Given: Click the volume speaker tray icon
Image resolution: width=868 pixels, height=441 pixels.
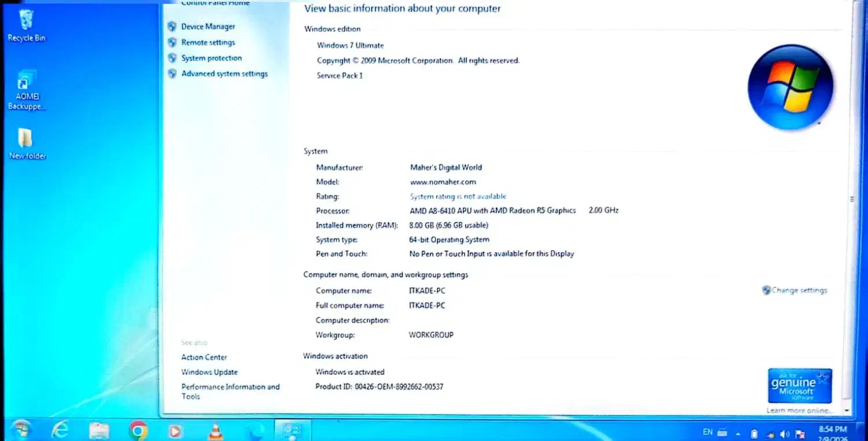Looking at the screenshot, I should (785, 433).
